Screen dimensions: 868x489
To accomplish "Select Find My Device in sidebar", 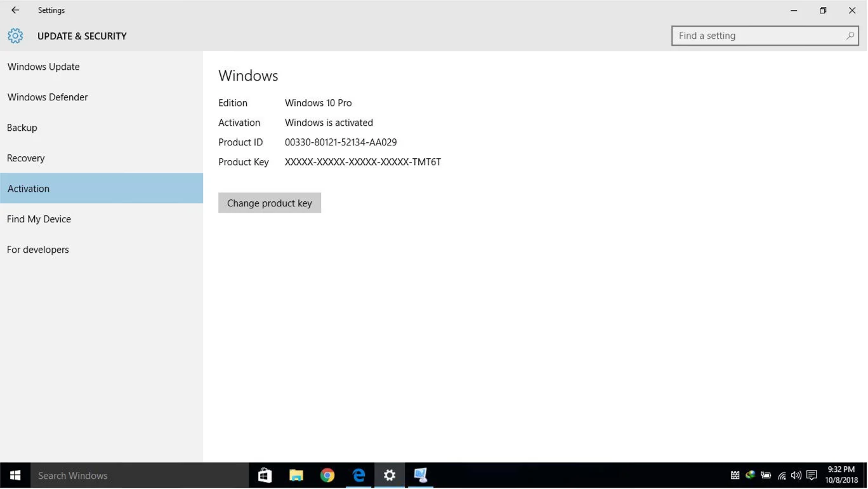I will [39, 219].
